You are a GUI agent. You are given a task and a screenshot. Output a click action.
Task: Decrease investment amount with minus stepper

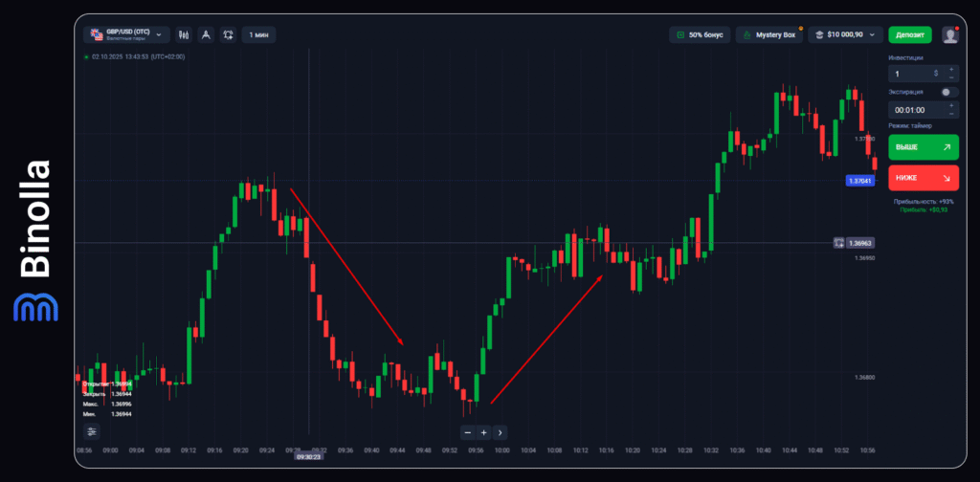[x=950, y=77]
